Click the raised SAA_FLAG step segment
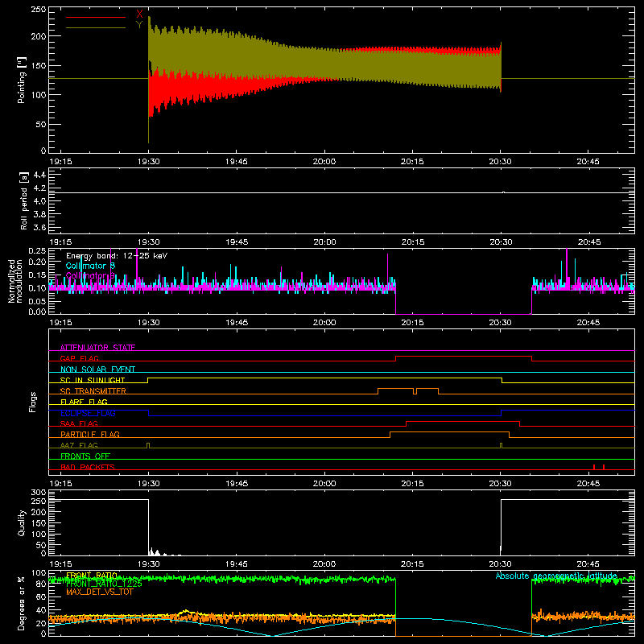This screenshot has height=644, width=644. pyautogui.click(x=463, y=421)
